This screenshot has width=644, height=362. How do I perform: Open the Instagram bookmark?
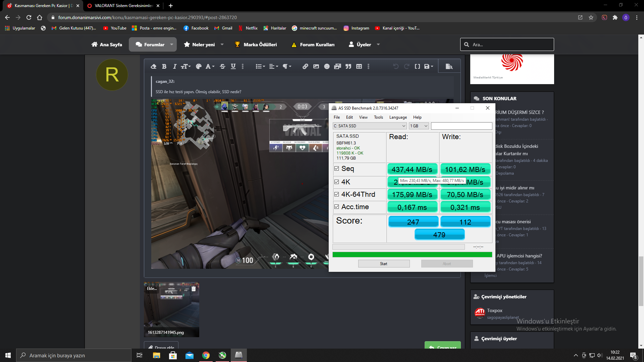point(356,28)
